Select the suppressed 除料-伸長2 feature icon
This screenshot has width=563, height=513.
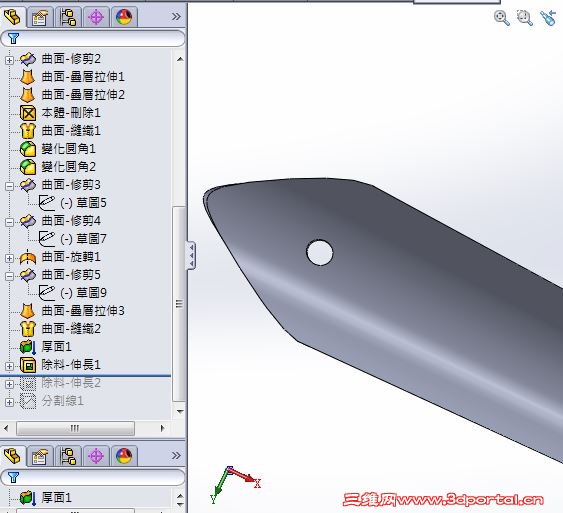28,383
